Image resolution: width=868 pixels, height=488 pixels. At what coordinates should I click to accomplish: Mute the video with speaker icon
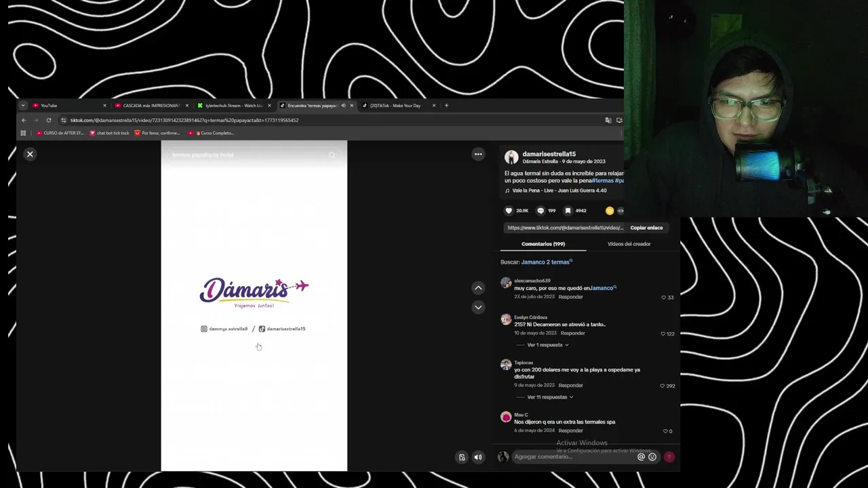478,457
